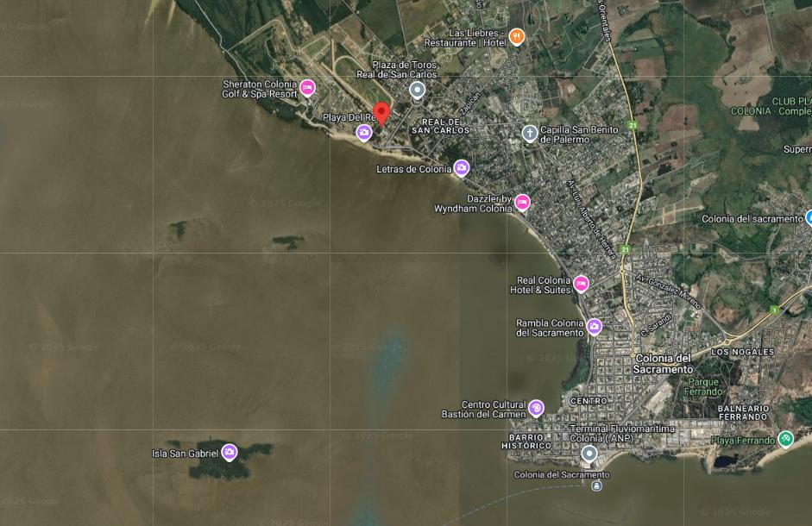Click the Real de San Carlos label
The image size is (812, 526).
(x=440, y=126)
